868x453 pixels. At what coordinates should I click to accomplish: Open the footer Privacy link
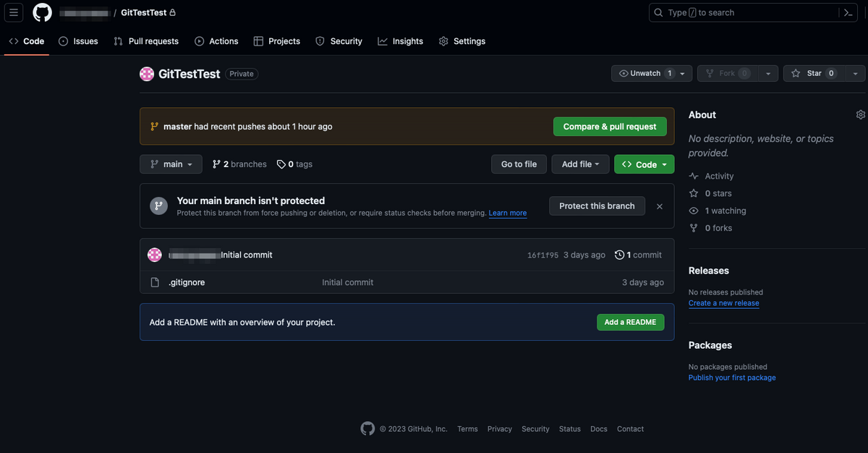click(500, 429)
